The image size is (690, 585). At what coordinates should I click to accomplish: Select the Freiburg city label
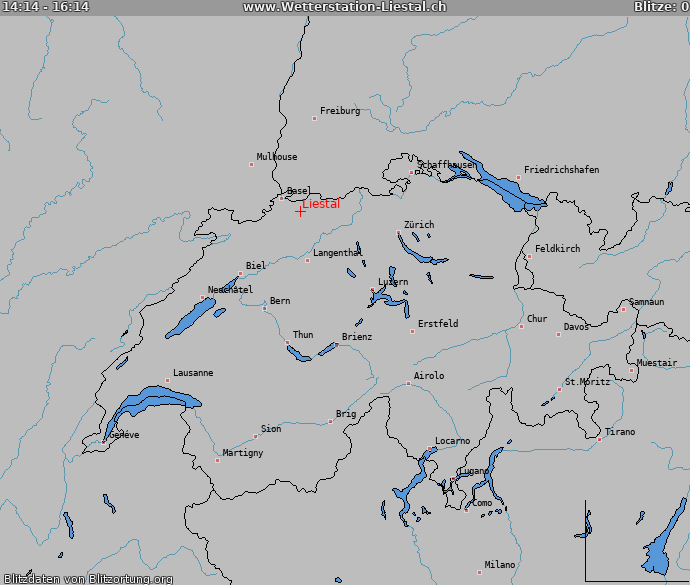[x=340, y=111]
